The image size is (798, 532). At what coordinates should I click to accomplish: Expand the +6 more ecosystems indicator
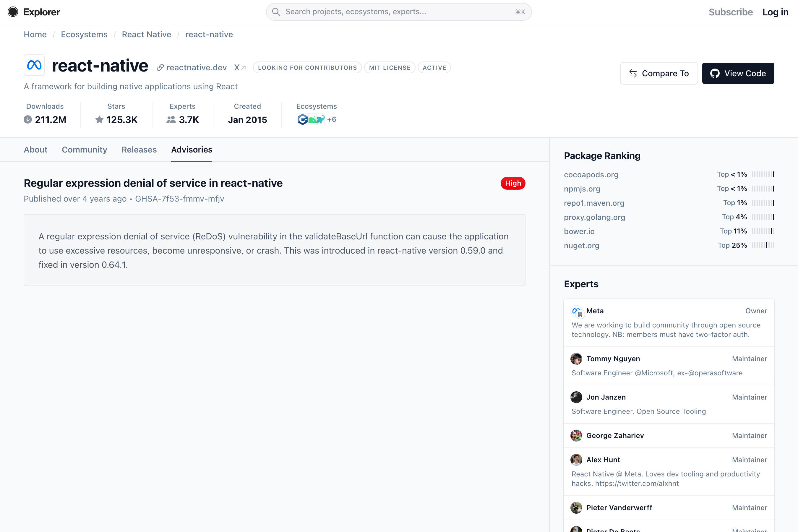pos(332,119)
